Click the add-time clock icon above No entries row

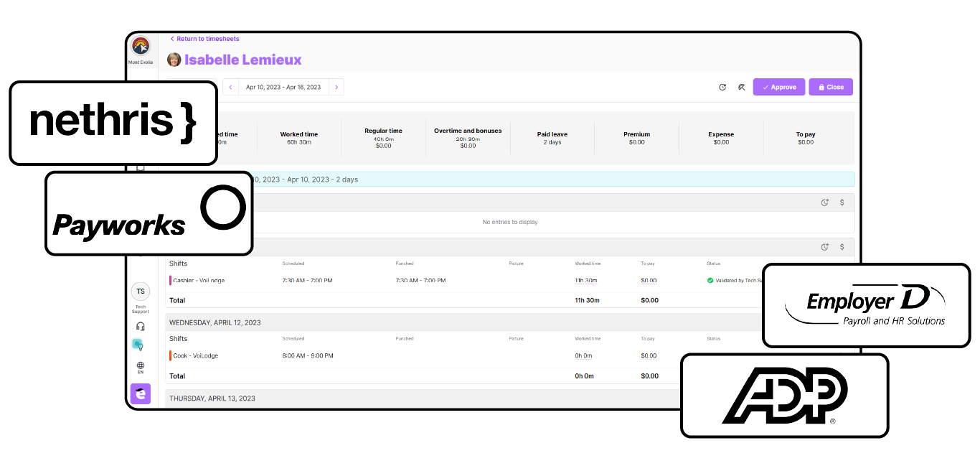tap(825, 202)
